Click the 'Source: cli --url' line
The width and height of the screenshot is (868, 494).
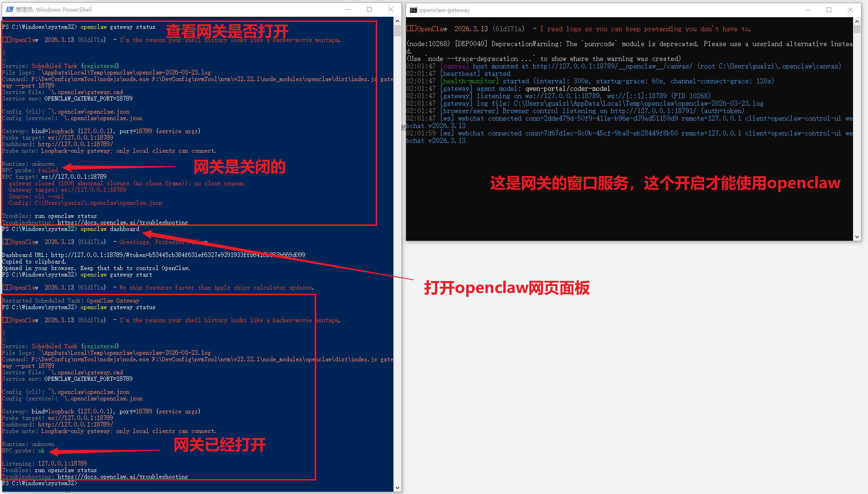tap(37, 196)
